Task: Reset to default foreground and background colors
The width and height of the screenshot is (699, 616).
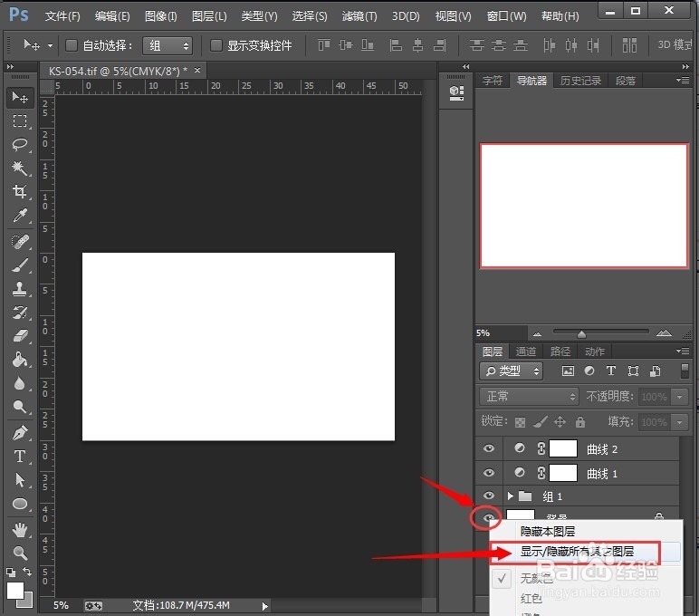Action: point(11,572)
